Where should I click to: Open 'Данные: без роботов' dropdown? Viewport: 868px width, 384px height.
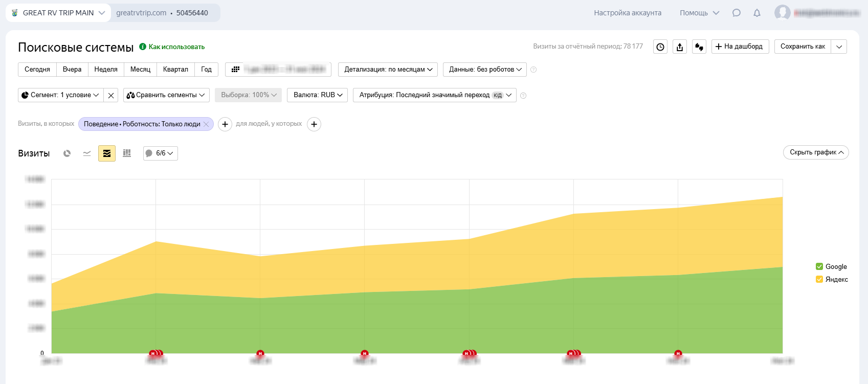click(485, 70)
